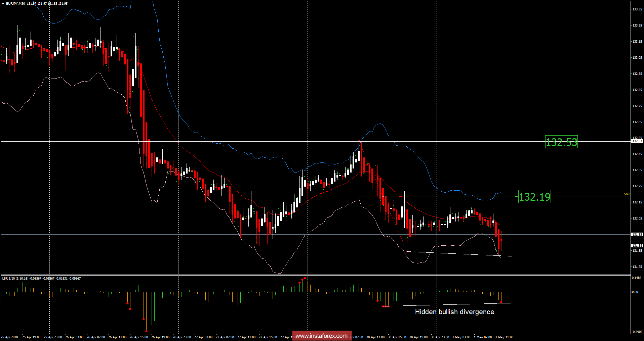
Task: Select the 1 May 11:00 timestamp label
Action: 505,337
